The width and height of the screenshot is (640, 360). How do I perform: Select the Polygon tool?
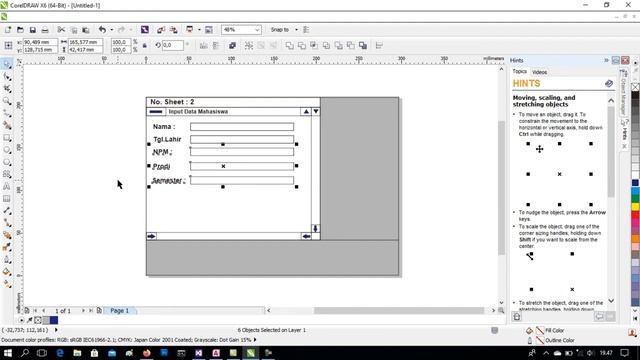tap(7, 162)
